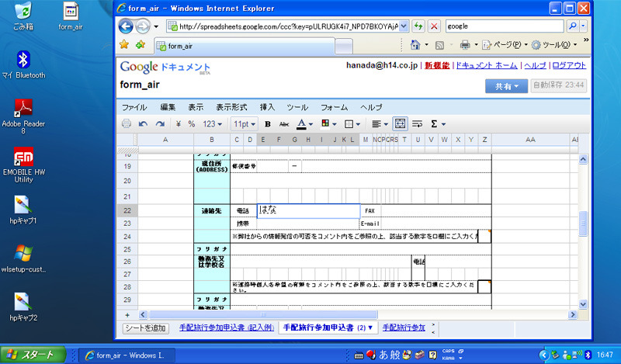Select row 22 header
Viewport: 621px width, 364px height.
click(127, 210)
